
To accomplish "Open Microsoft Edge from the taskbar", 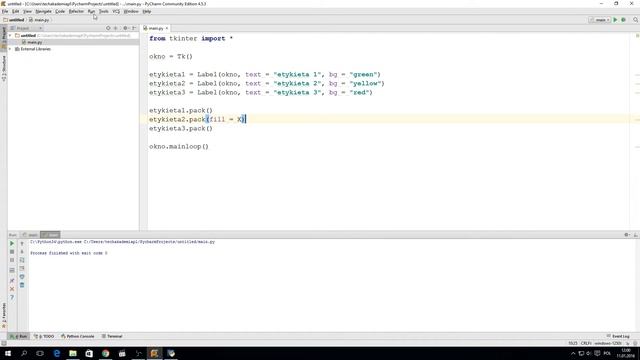I will 56,353.
